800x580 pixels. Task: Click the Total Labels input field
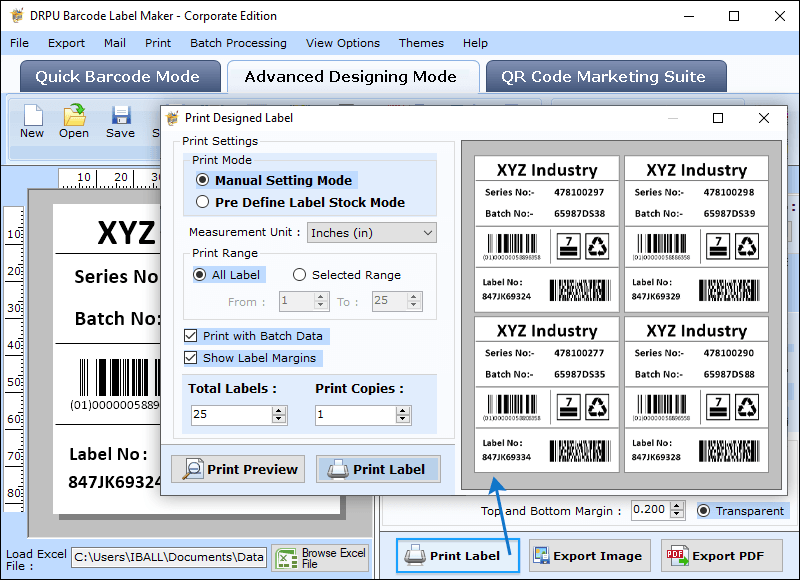pos(232,415)
